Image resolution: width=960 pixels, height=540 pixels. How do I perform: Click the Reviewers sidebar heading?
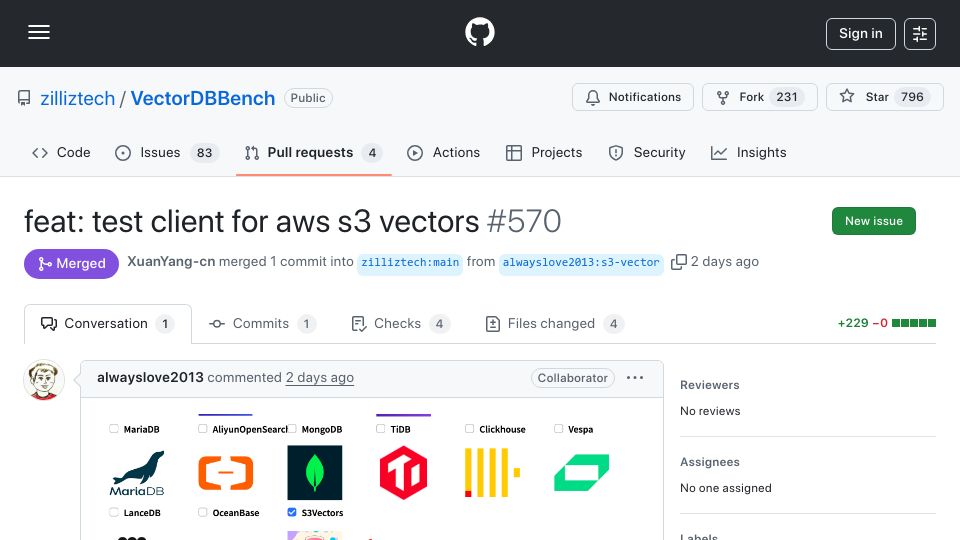pyautogui.click(x=710, y=385)
